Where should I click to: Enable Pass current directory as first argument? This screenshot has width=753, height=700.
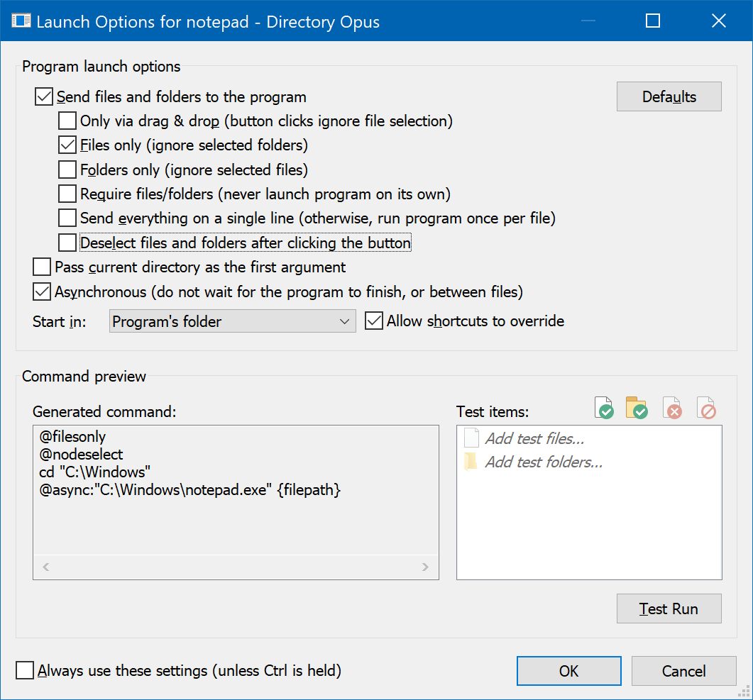click(42, 267)
